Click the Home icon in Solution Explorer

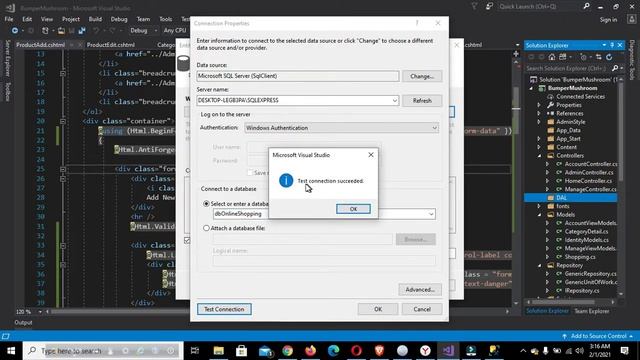point(552,57)
